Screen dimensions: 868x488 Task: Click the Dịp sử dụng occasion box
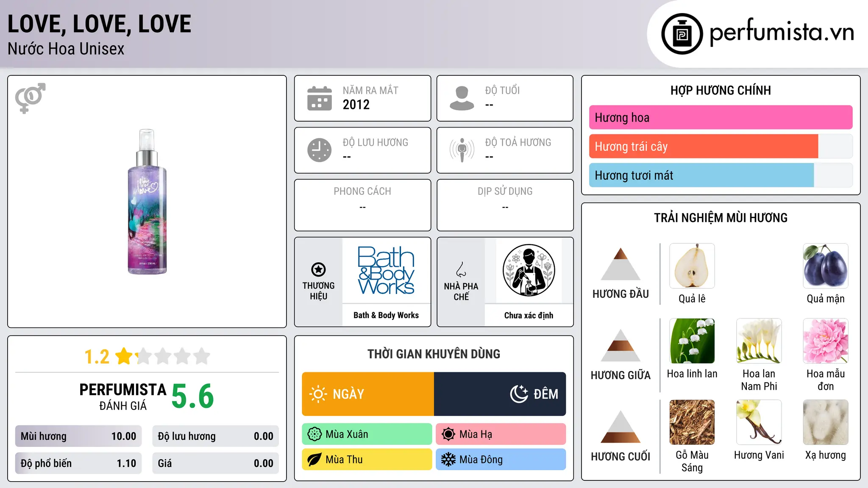click(x=505, y=205)
